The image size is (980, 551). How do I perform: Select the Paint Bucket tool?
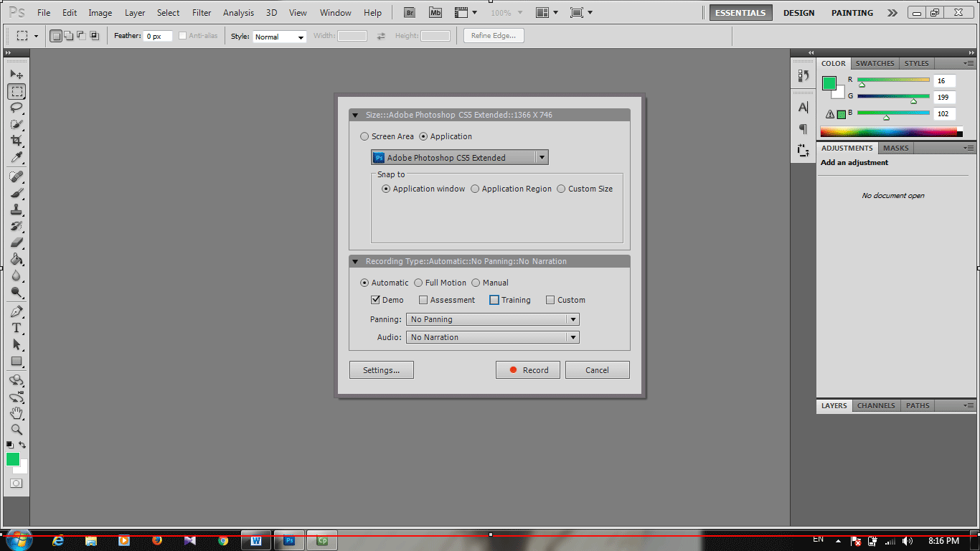pos(17,259)
